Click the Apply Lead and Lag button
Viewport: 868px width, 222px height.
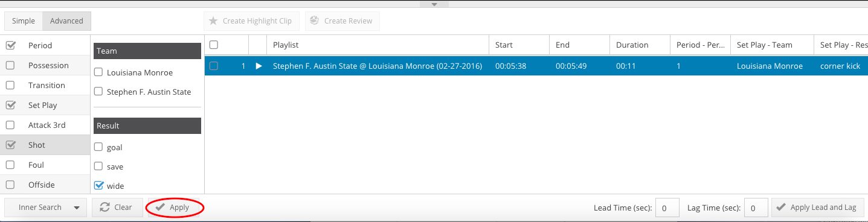(817, 208)
